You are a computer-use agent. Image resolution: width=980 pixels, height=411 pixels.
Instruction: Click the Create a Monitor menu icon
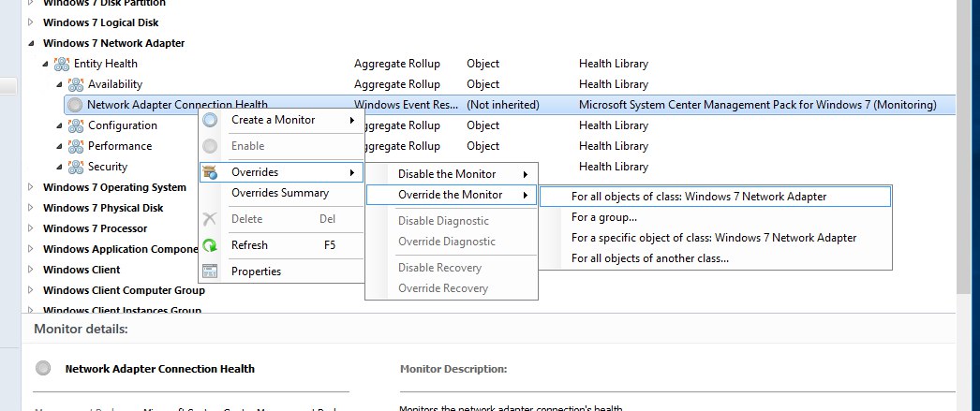(210, 120)
